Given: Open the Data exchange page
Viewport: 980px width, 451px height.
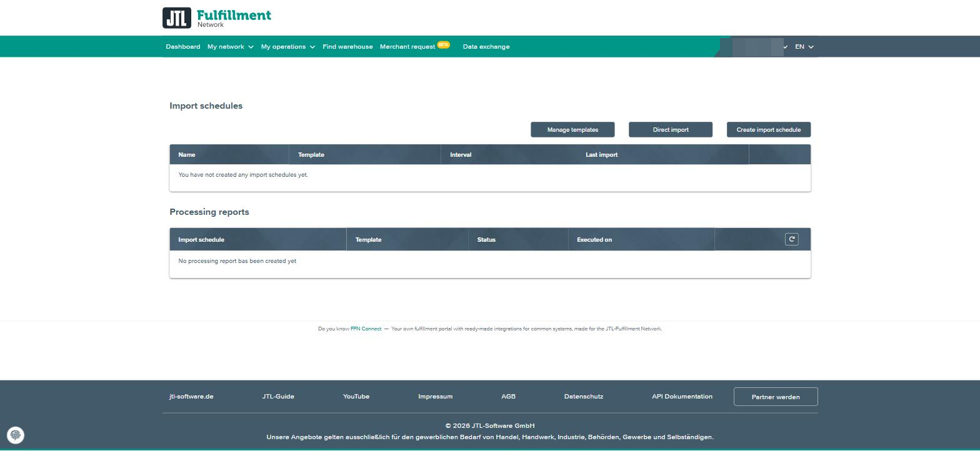Looking at the screenshot, I should [x=486, y=47].
